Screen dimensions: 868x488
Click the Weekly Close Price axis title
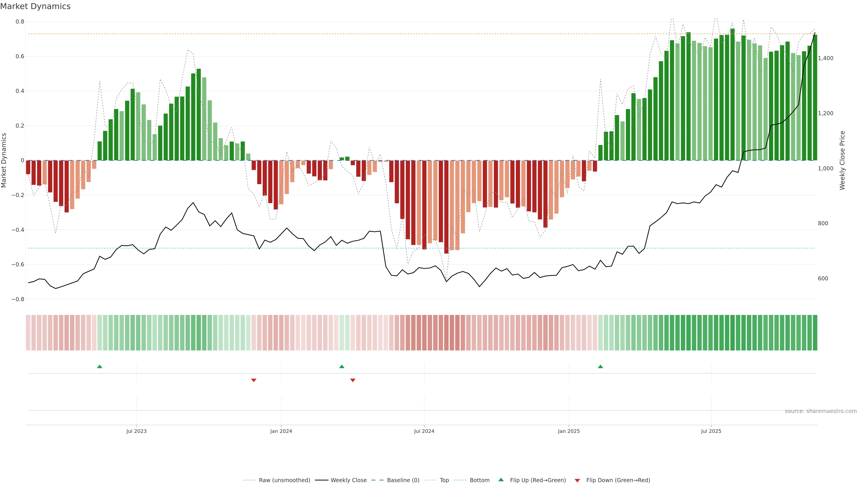click(x=842, y=160)
